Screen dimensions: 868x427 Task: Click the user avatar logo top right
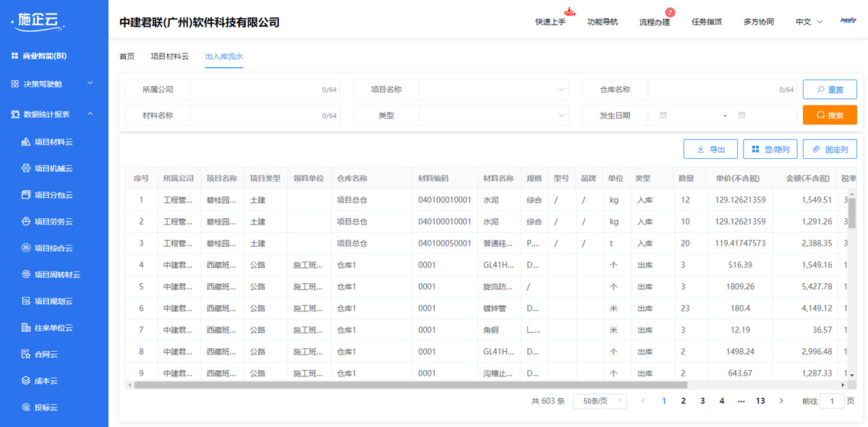848,21
